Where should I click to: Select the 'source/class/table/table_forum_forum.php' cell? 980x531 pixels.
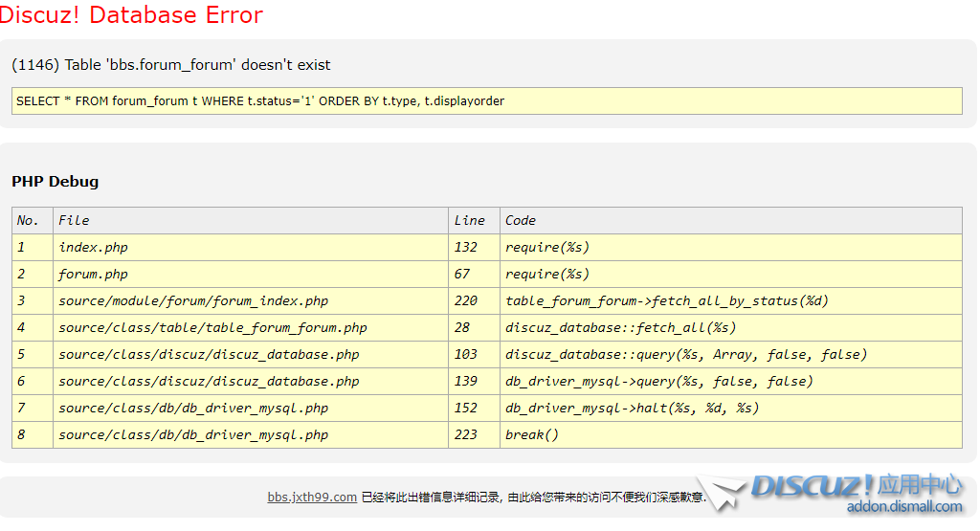251,328
